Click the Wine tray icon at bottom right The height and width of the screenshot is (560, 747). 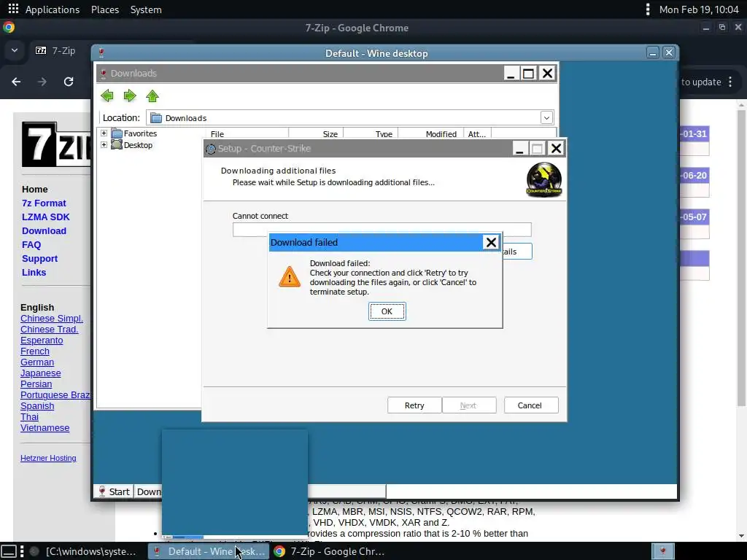coord(662,551)
